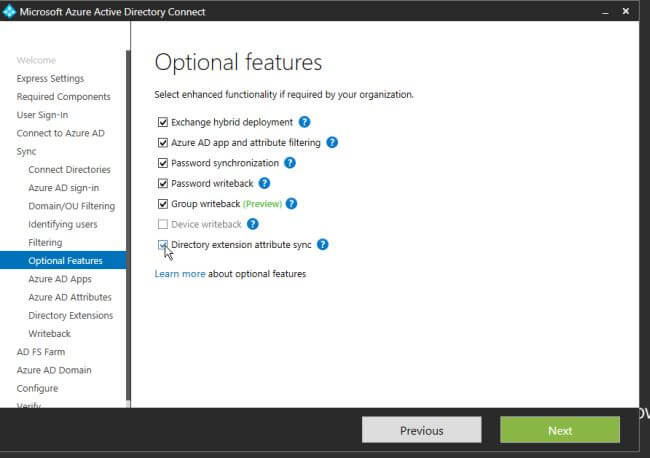Click the 'Select enhanced functionality' description text
The height and width of the screenshot is (458, 650).
284,95
